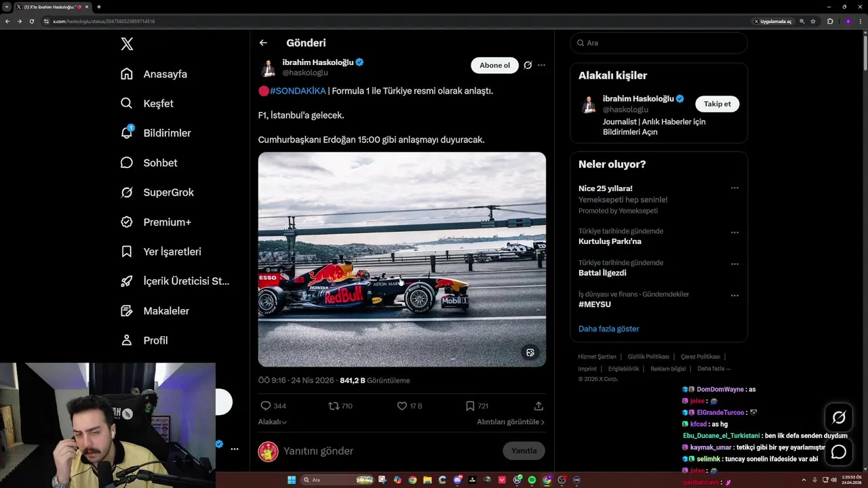Open more options for Yemeksepeti promotion
The height and width of the screenshot is (488, 868).
[x=734, y=188]
